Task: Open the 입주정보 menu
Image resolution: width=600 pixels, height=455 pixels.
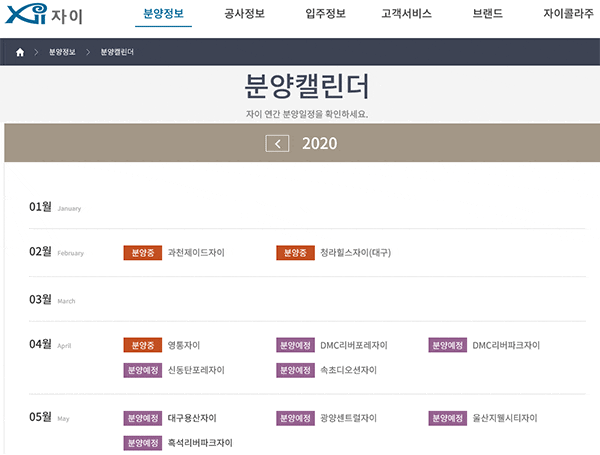Action: [x=326, y=14]
